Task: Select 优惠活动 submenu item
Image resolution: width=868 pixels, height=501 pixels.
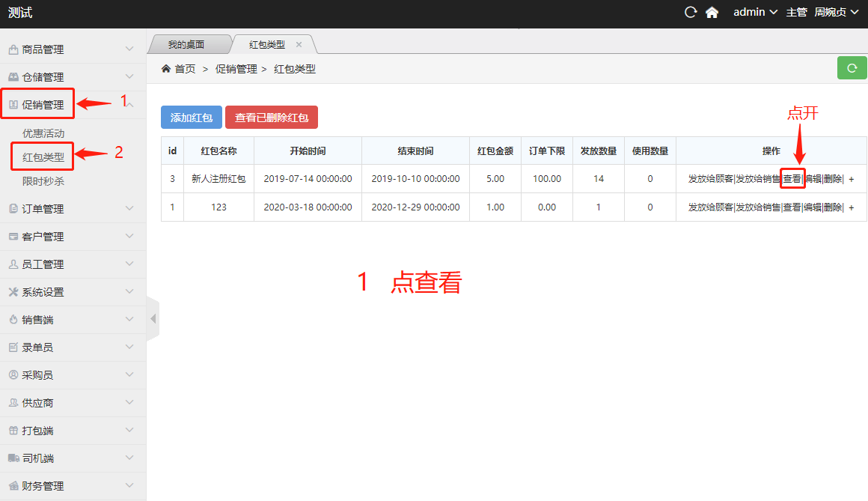Action: pyautogui.click(x=43, y=133)
